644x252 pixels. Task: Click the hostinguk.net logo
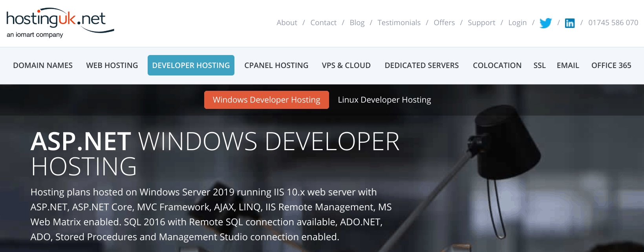point(60,23)
